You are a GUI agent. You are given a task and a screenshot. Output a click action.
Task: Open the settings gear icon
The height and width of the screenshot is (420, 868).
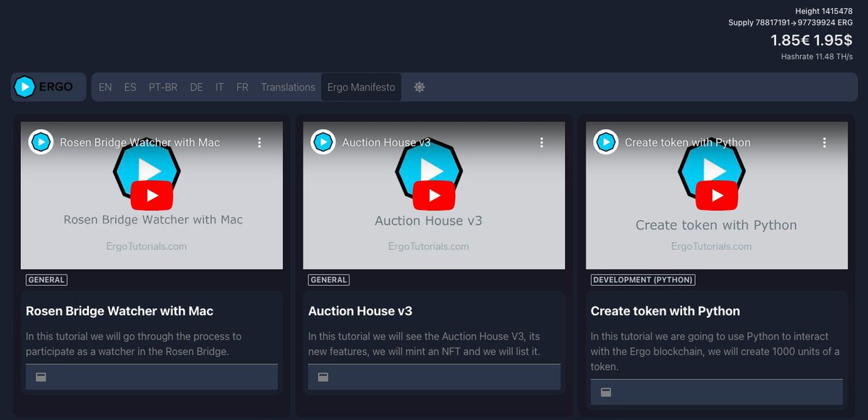419,86
